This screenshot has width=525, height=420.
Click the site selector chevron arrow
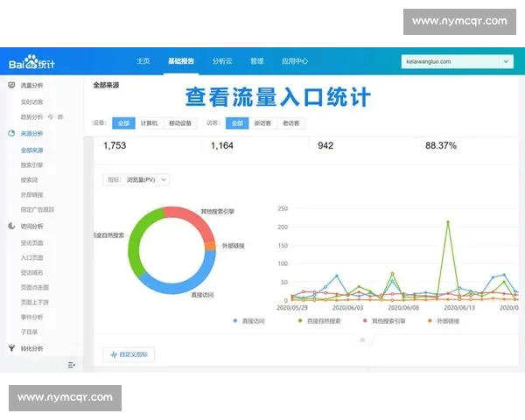point(506,61)
